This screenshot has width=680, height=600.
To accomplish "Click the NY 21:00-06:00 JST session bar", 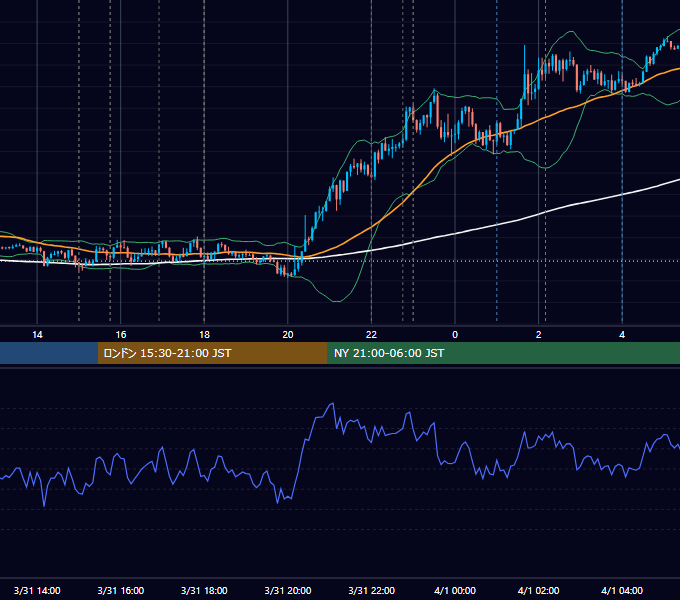I will (503, 353).
